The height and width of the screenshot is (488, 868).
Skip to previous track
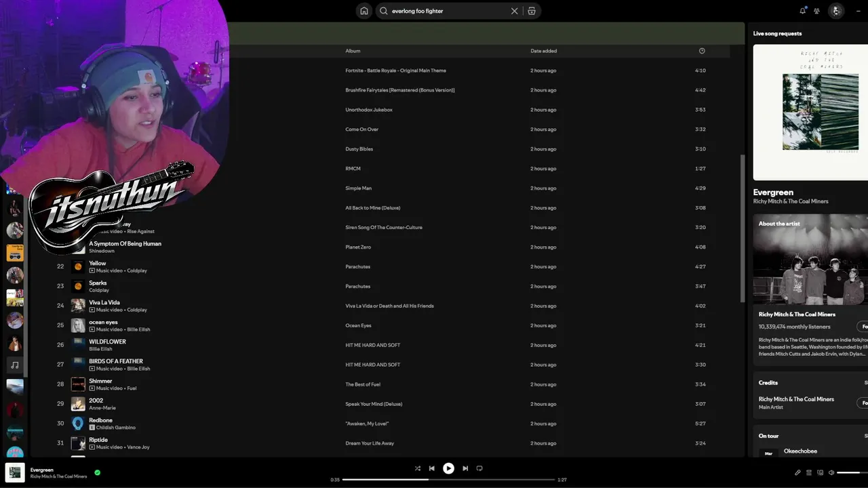click(x=432, y=468)
